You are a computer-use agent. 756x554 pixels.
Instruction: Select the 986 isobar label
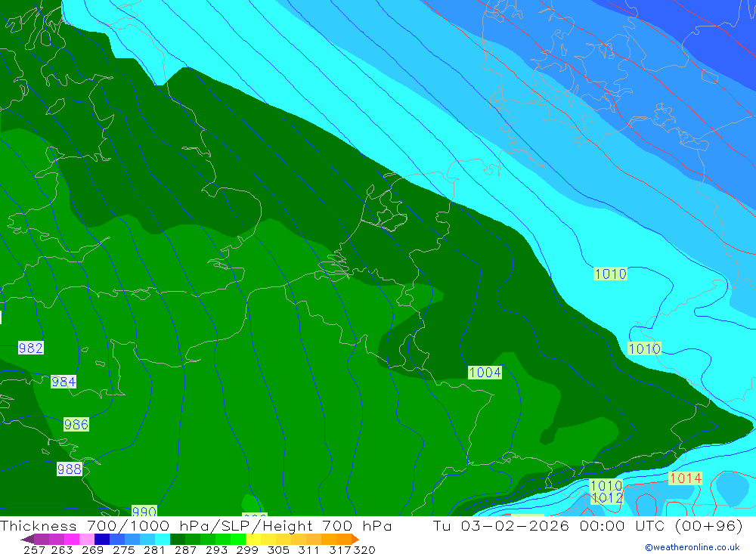76,424
